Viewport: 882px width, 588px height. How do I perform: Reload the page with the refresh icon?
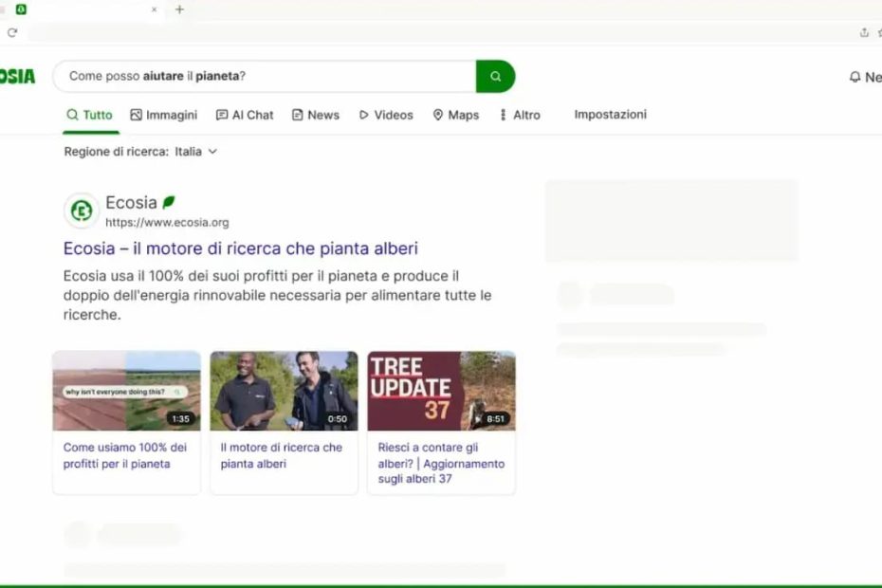tap(12, 32)
